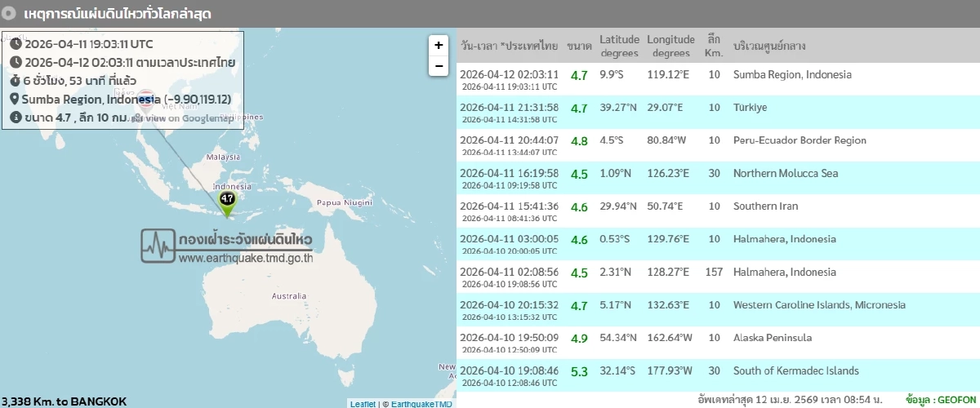Click the seismograph logo watermark on map
The width and height of the screenshot is (980, 408).
(x=158, y=244)
